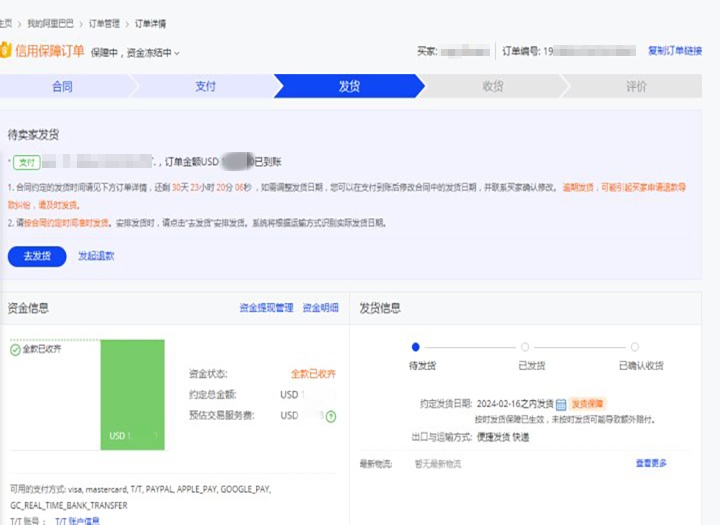The image size is (720, 525).
Task: Click the 约定总金额 label
Action: [213, 395]
